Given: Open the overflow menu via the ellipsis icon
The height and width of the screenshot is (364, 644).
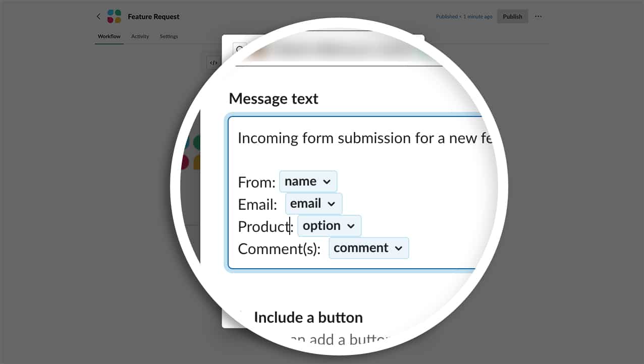Looking at the screenshot, I should pyautogui.click(x=538, y=16).
